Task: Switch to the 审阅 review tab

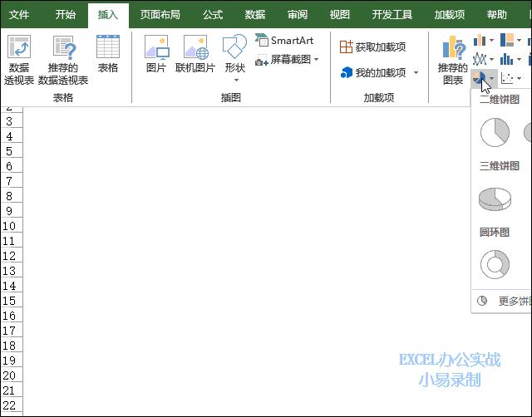Action: [298, 15]
